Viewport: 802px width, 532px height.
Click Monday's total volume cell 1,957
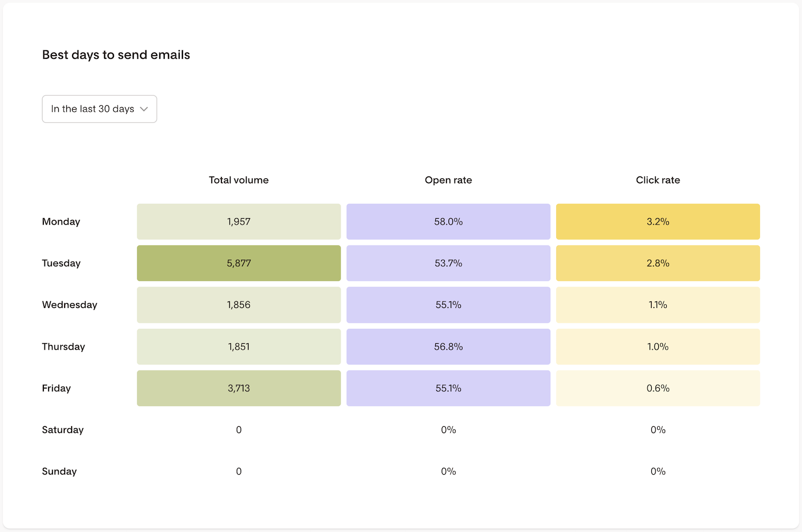tap(238, 221)
